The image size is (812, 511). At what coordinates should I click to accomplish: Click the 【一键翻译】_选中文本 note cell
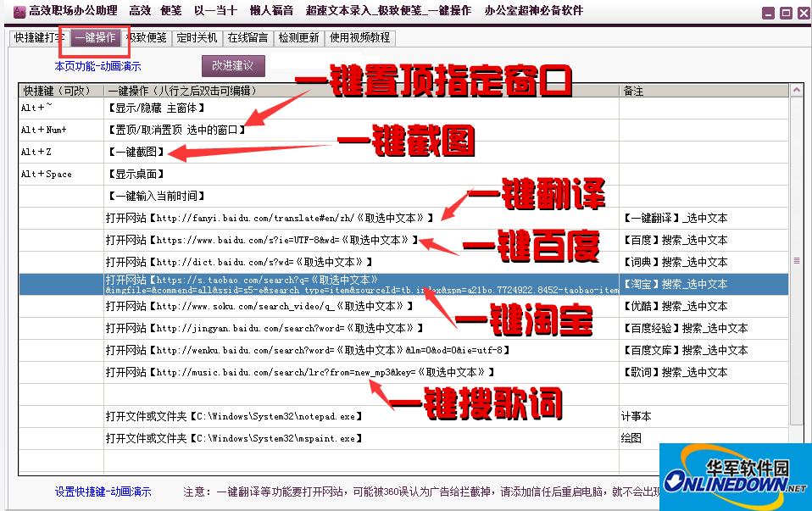click(x=704, y=218)
